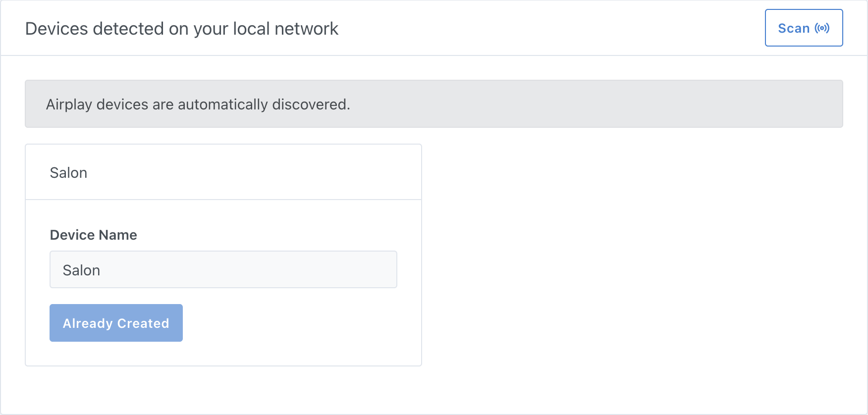The width and height of the screenshot is (868, 415).
Task: Click the Airplay auto-discovery info banner
Action: pyautogui.click(x=434, y=104)
